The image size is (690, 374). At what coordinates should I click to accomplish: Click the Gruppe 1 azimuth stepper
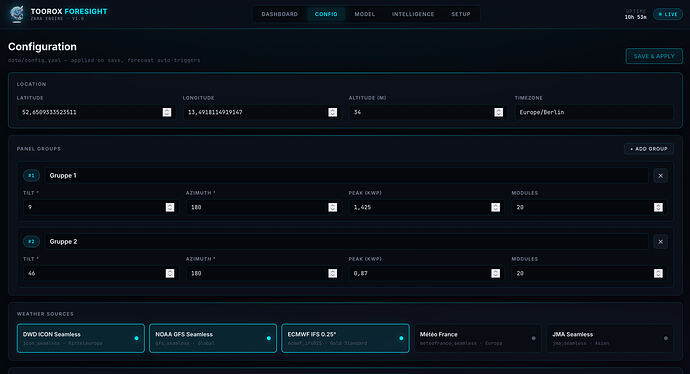tap(333, 207)
